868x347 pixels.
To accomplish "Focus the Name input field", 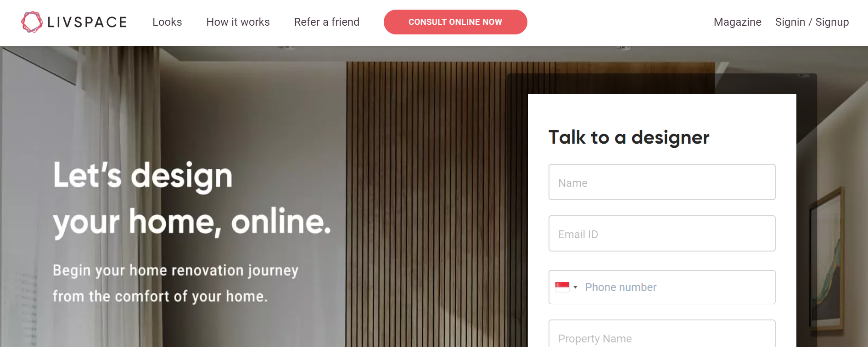I will click(662, 182).
